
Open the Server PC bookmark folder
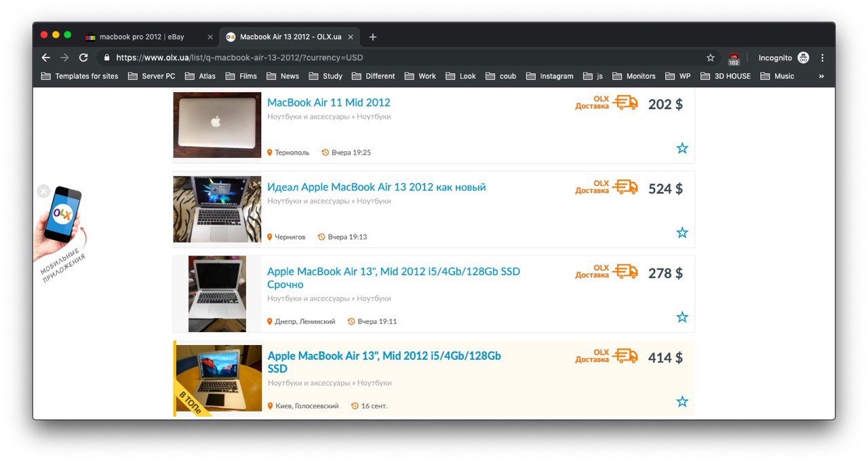tap(151, 76)
